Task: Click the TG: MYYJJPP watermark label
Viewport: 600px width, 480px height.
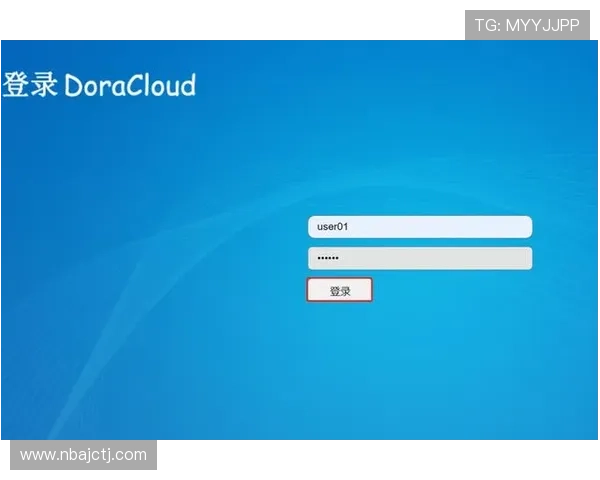Action: click(x=527, y=25)
